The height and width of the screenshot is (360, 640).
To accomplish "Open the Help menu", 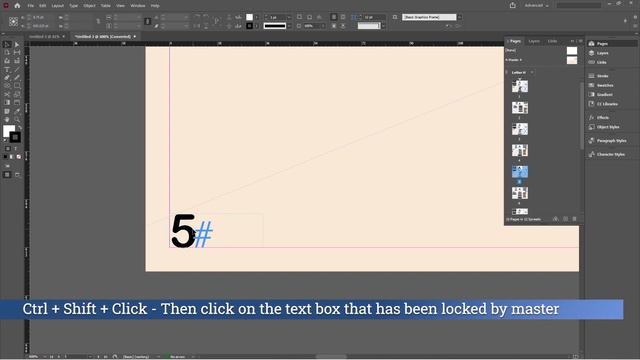I will click(155, 6).
